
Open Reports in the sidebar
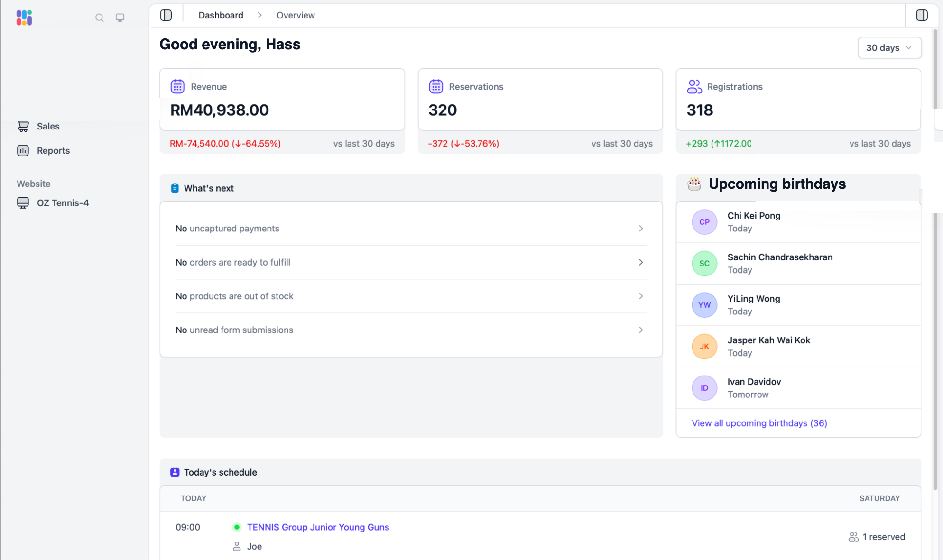point(53,150)
